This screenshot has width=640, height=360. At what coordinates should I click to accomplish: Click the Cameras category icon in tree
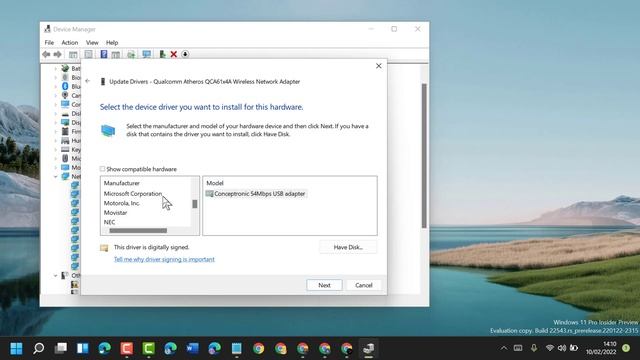click(65, 95)
